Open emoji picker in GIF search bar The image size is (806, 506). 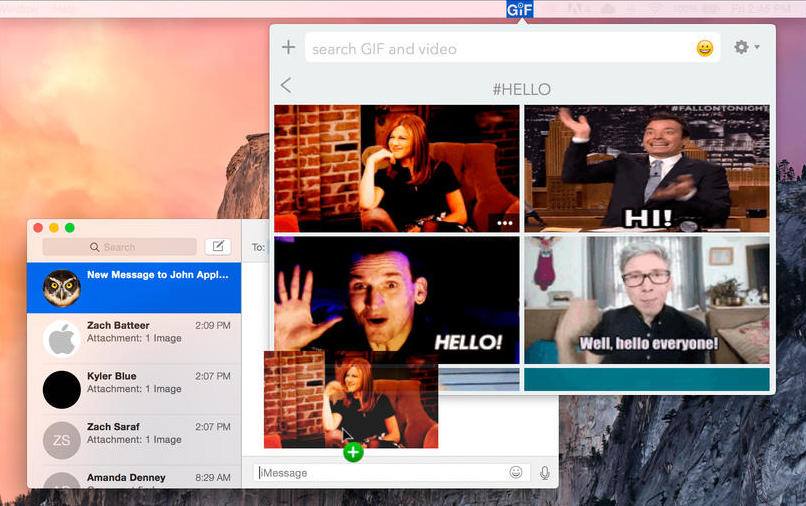click(x=704, y=48)
